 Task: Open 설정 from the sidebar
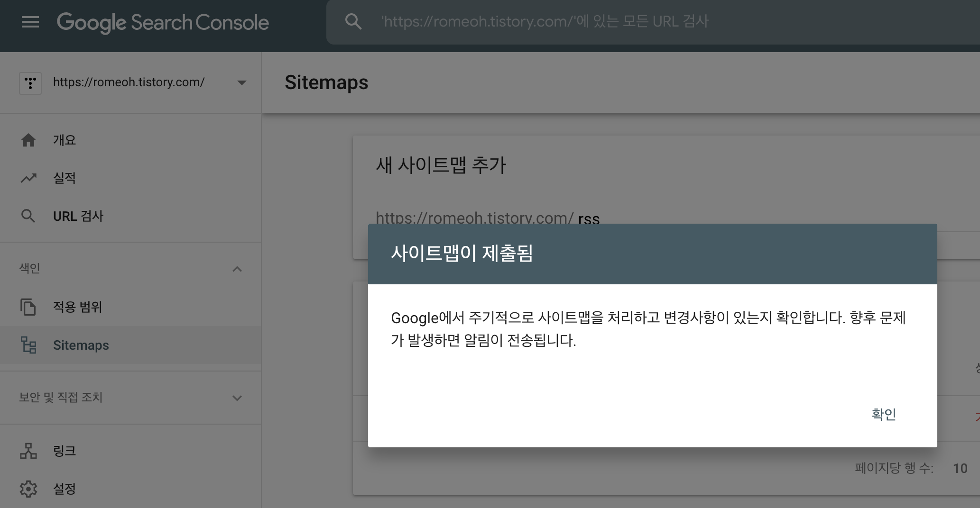click(65, 489)
